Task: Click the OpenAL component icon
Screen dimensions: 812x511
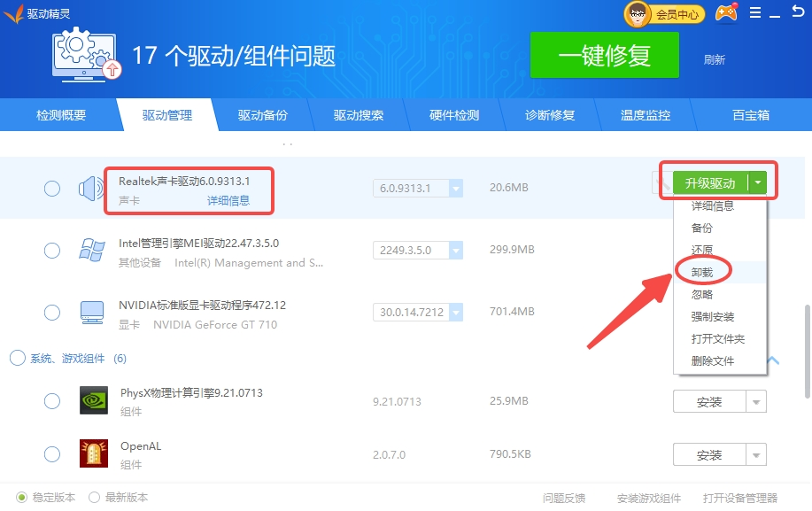Action: coord(93,454)
